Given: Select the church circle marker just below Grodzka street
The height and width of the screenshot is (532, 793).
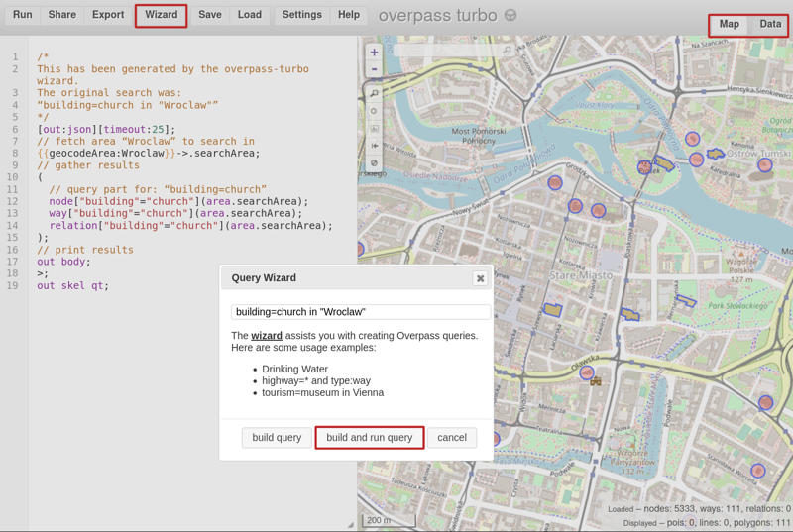Looking at the screenshot, I should click(x=555, y=183).
